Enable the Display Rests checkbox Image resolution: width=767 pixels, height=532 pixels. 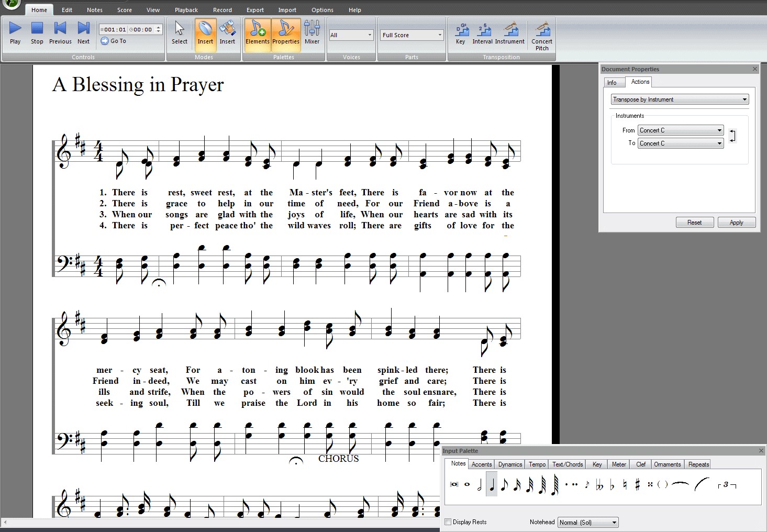point(448,522)
